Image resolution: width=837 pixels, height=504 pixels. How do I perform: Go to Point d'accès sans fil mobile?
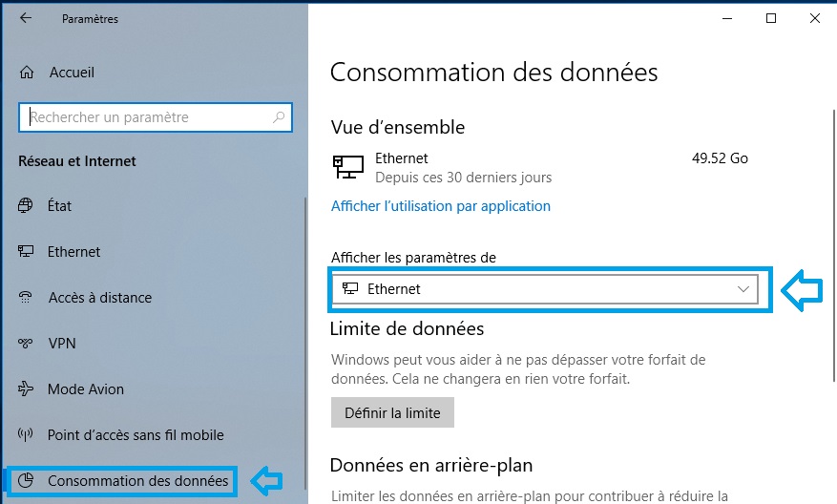136,435
